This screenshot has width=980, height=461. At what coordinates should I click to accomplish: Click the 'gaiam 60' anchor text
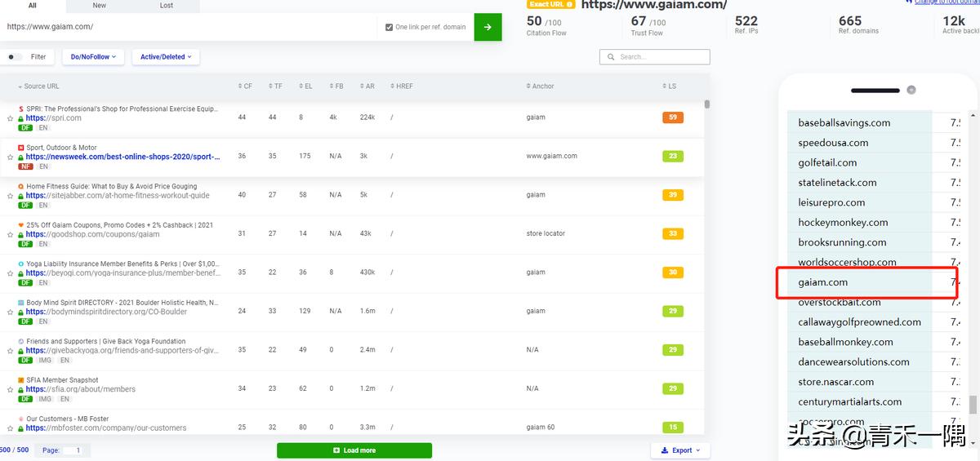[x=541, y=428]
